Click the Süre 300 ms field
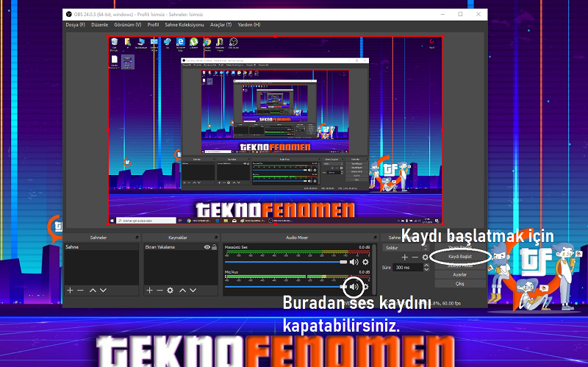Screen dimensions: 588x367 tap(408, 268)
